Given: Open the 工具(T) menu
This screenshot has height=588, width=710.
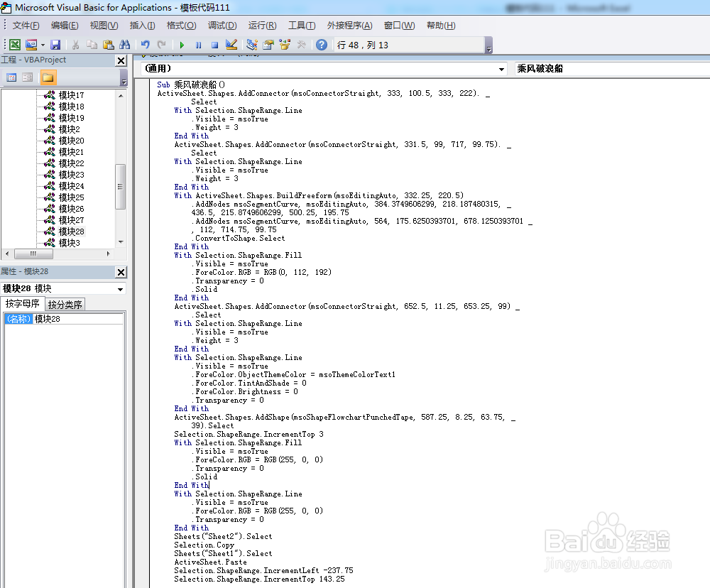Looking at the screenshot, I should pyautogui.click(x=302, y=26).
